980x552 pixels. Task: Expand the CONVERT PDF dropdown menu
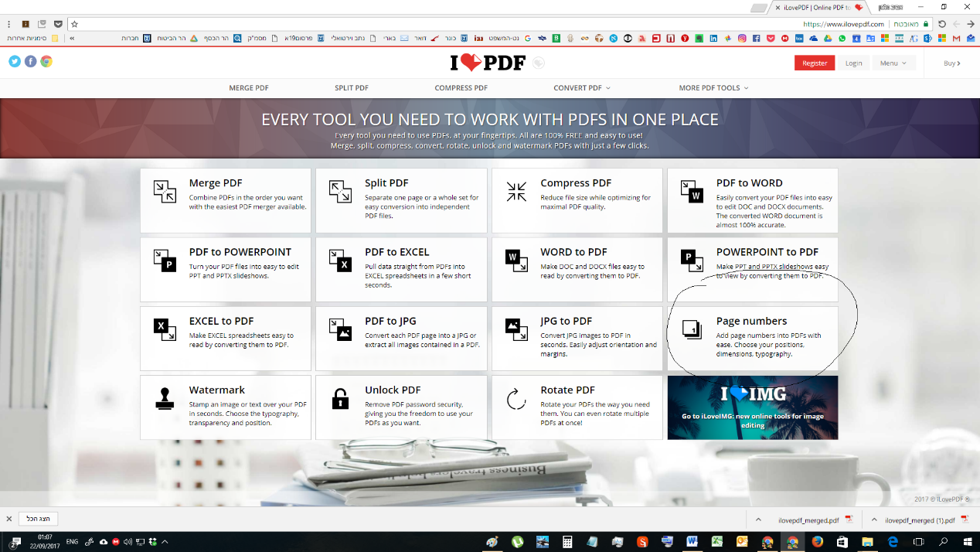[x=582, y=88]
